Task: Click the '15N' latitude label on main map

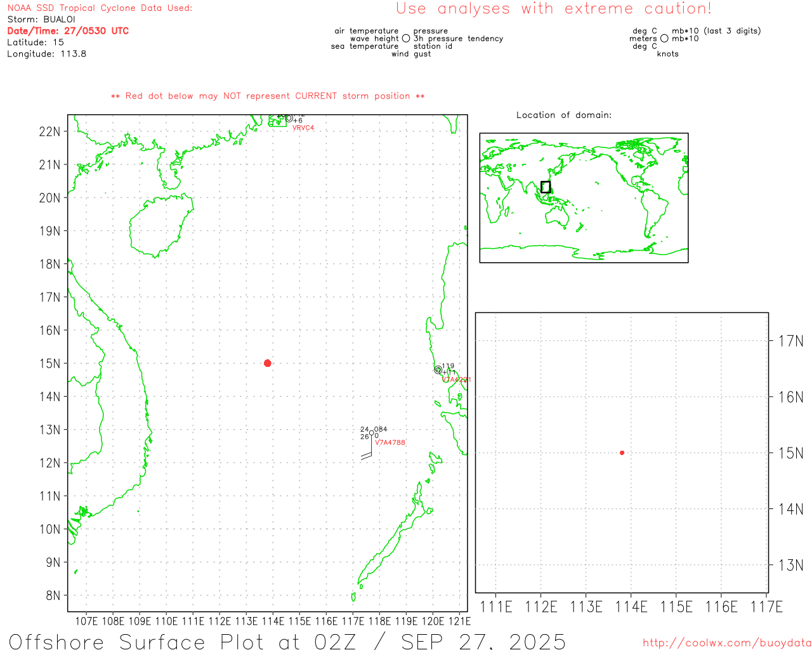Action: [49, 364]
